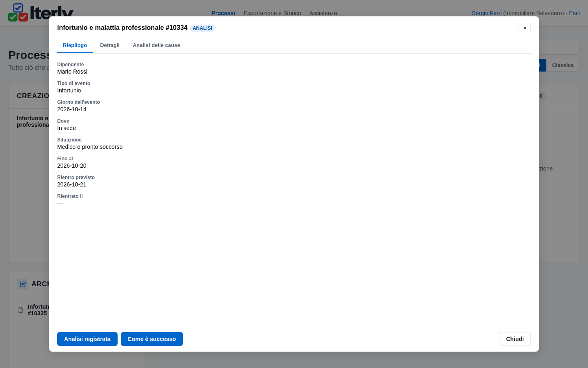Click the document icon beside #10325
588x368 pixels.
20,310
